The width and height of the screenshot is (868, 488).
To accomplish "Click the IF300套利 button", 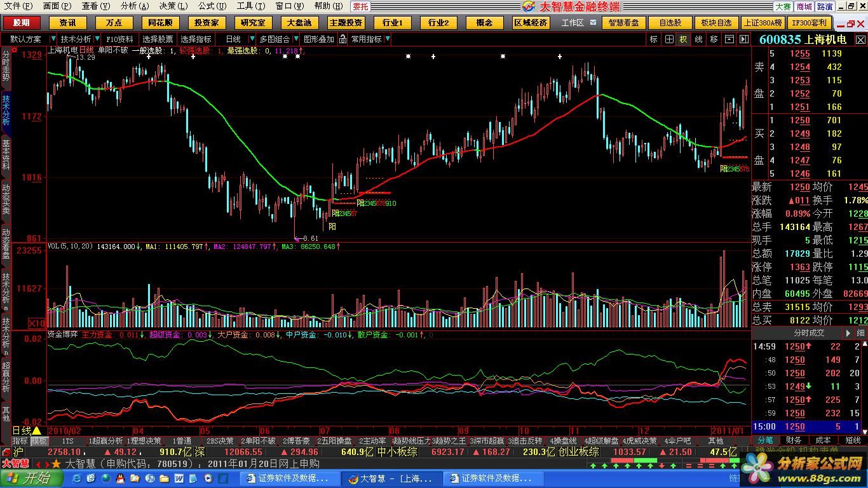I will click(x=809, y=22).
